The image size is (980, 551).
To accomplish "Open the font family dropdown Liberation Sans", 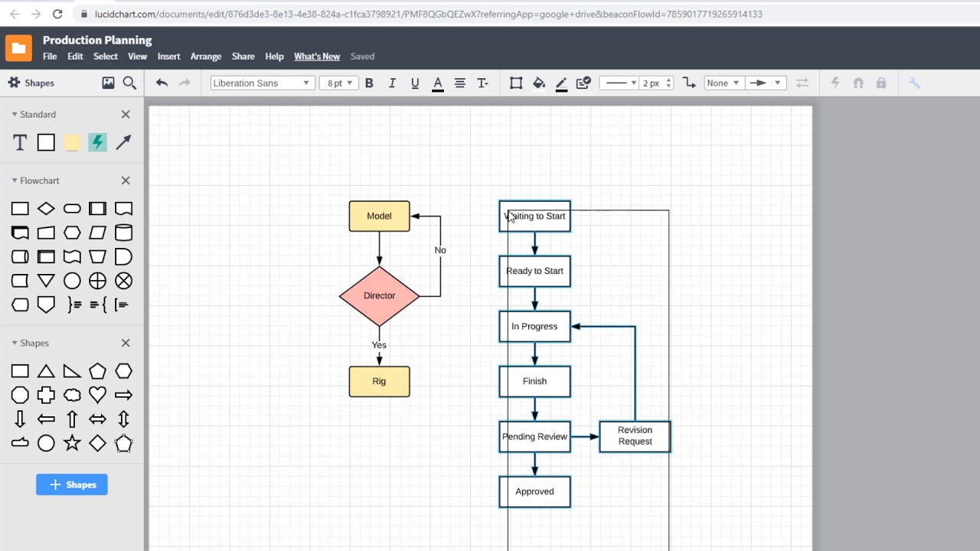I will click(x=262, y=83).
